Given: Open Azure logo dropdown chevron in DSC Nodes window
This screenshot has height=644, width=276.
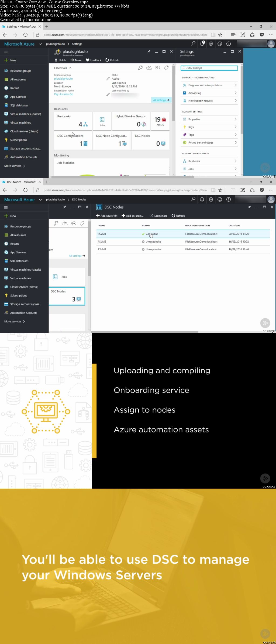Looking at the screenshot, I should (40, 200).
